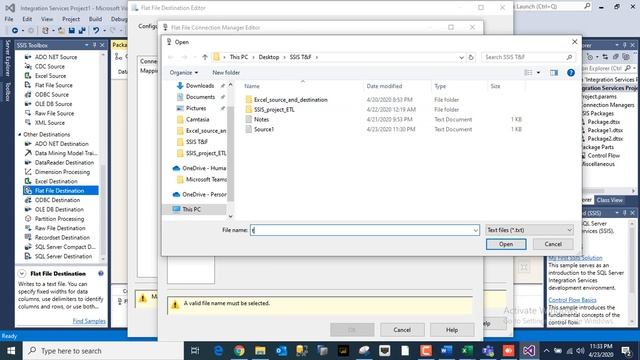
Task: Click Cancel in Flat File Connection Manager Editor
Action: pos(402,330)
